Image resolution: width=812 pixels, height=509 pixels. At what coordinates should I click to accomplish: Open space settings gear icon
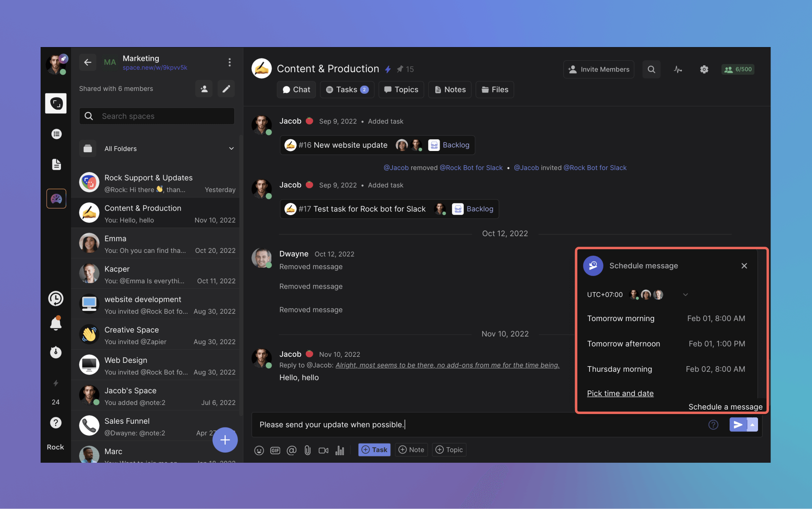(x=704, y=69)
